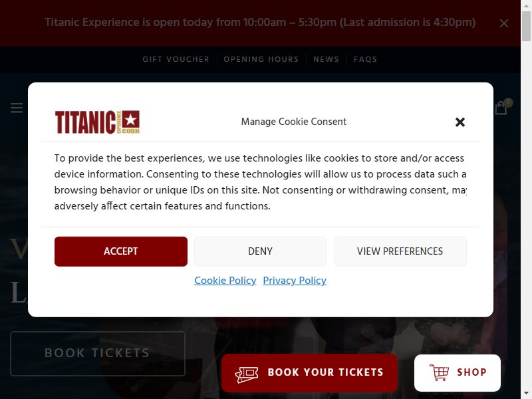Screen dimensions: 532x399
Task: Open the News menu item
Action: pyautogui.click(x=326, y=59)
